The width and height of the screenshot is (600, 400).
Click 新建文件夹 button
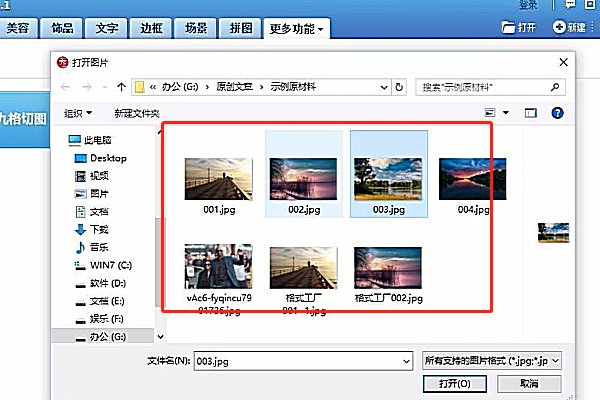click(137, 113)
